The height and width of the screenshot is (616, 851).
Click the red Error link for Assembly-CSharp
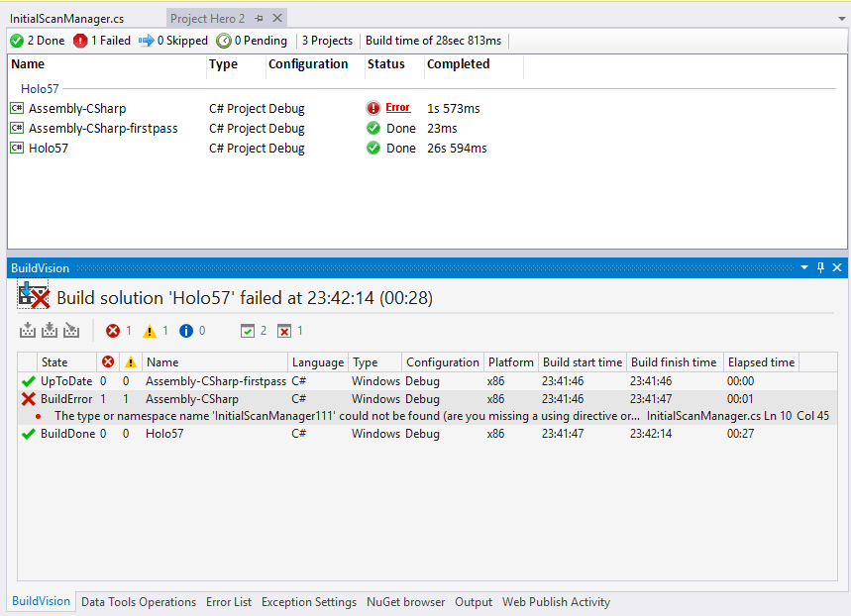pyautogui.click(x=397, y=108)
